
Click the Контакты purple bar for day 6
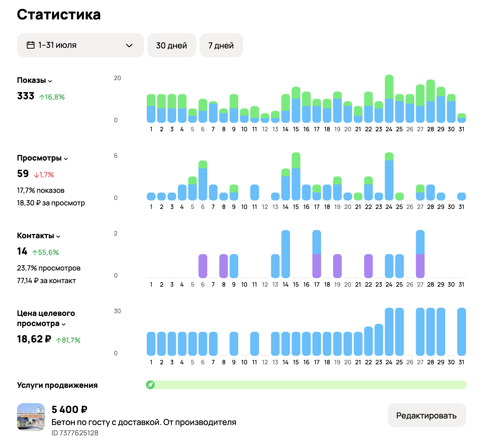[203, 266]
